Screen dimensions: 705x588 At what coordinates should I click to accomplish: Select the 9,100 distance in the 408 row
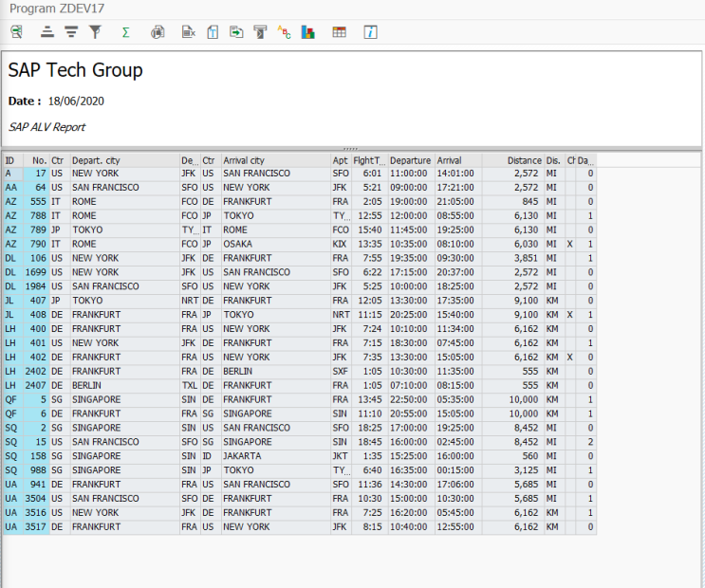[x=513, y=315]
